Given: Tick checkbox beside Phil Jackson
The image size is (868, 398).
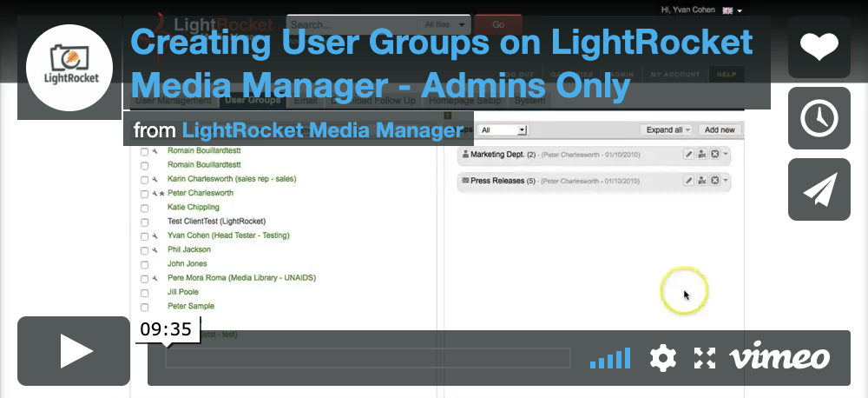Looking at the screenshot, I should pos(144,250).
